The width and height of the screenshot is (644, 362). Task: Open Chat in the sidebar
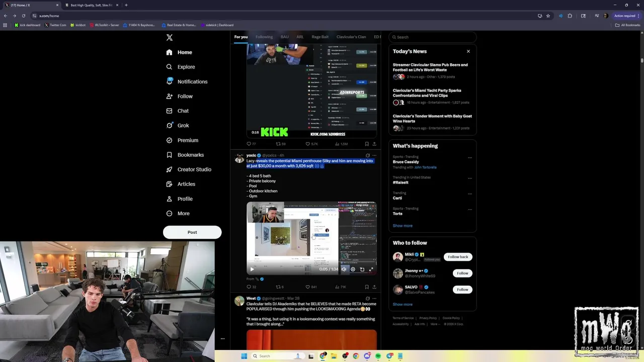pyautogui.click(x=178, y=111)
